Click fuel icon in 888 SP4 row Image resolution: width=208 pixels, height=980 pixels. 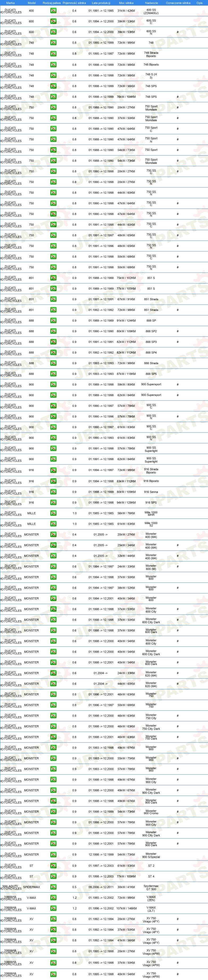(x=53, y=352)
